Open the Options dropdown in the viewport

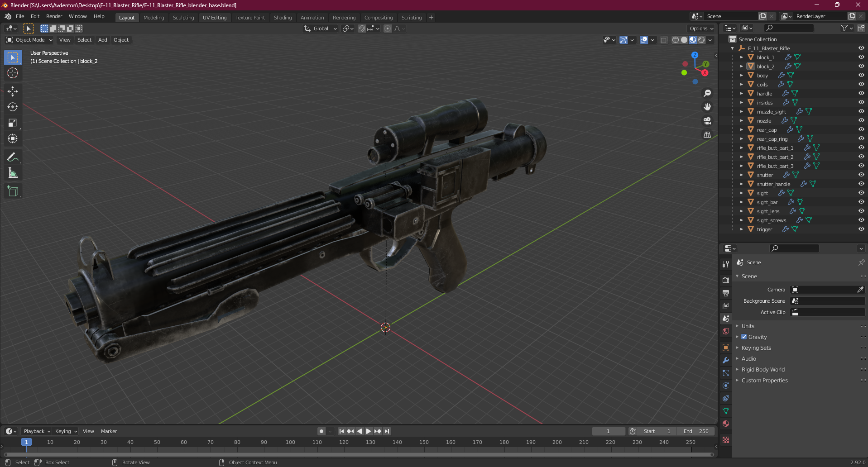coord(701,29)
